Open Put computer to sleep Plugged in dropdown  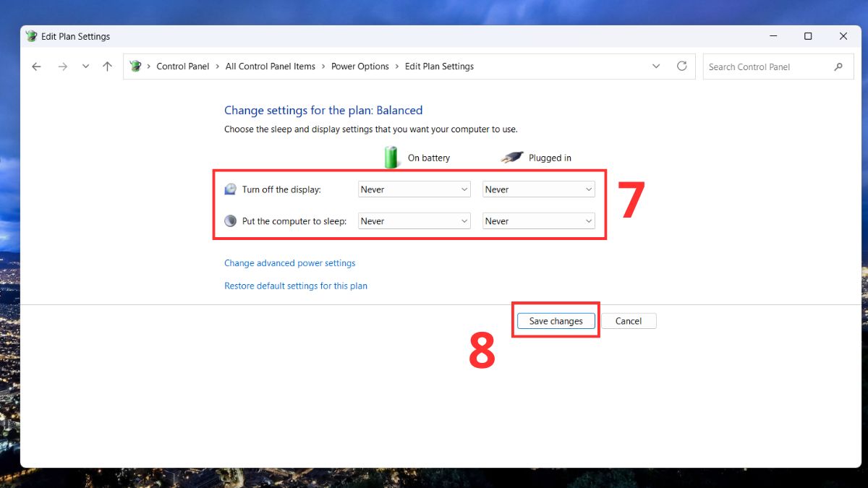click(x=539, y=221)
